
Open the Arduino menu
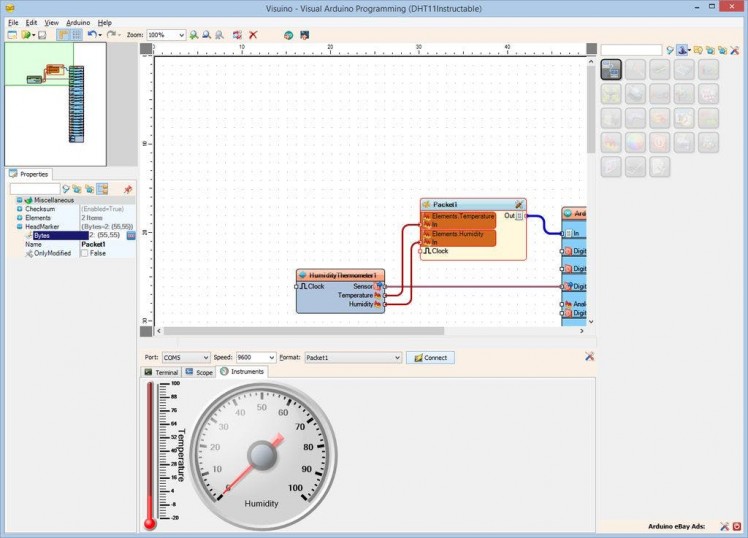point(78,22)
